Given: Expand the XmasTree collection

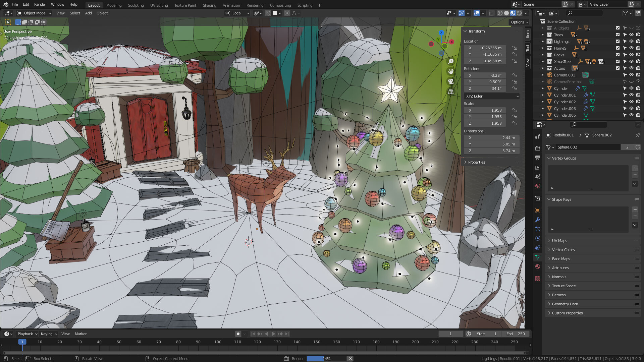Looking at the screenshot, I should coord(542,62).
